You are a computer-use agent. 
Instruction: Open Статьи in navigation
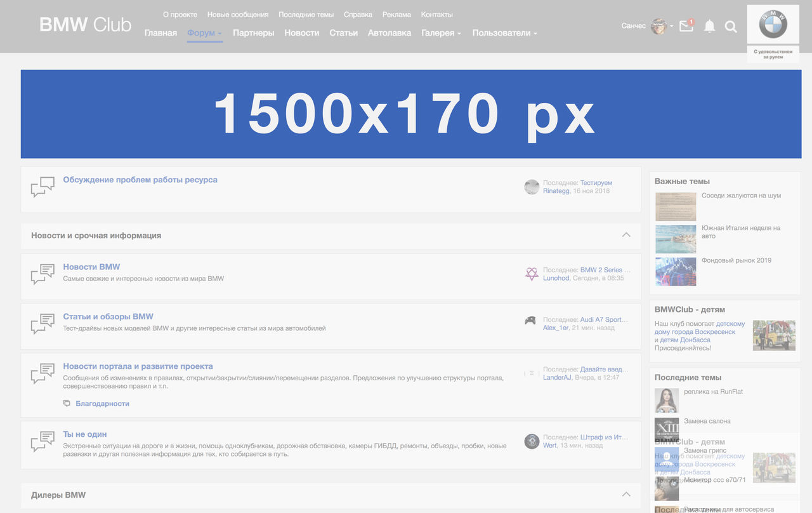(x=343, y=33)
